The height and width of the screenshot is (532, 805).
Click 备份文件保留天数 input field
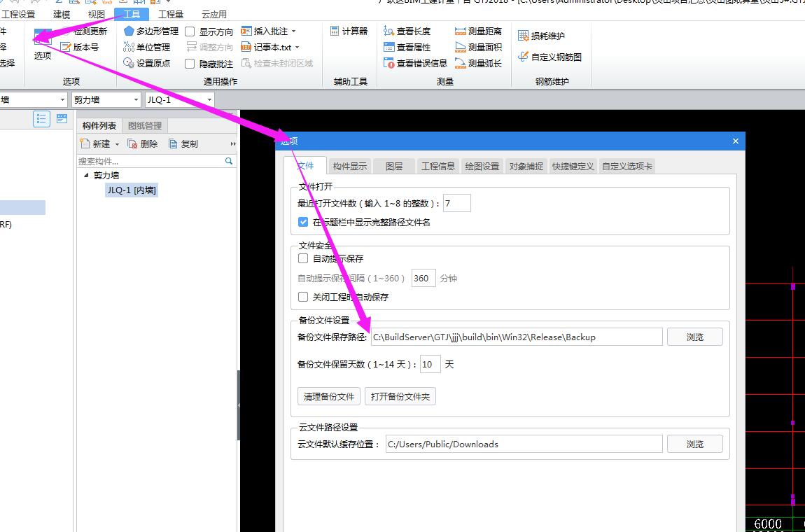[430, 364]
